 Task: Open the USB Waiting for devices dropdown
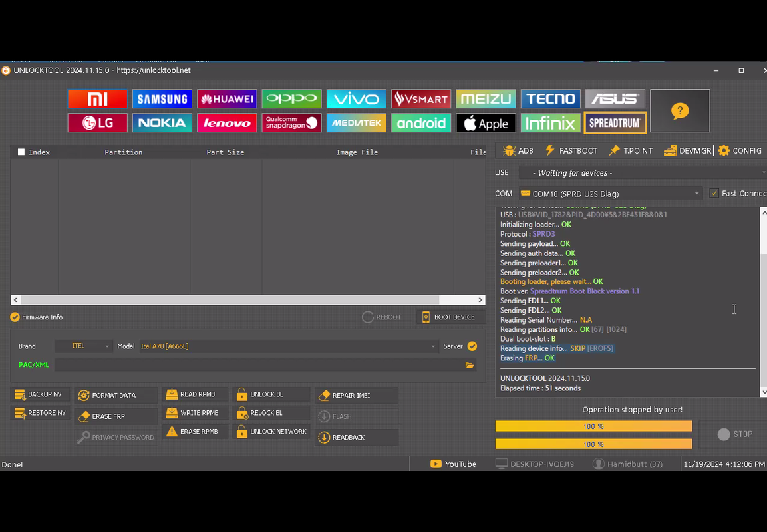[643, 173]
